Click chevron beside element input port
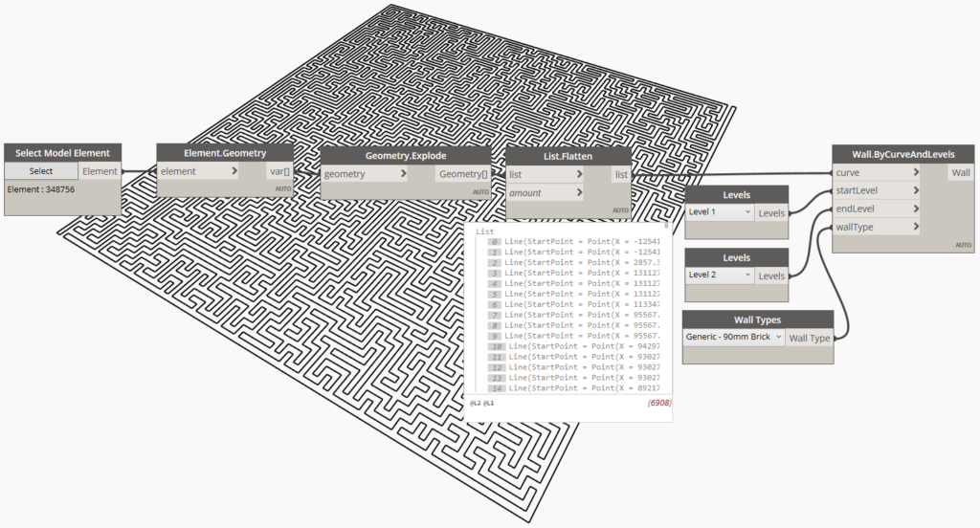 [234, 170]
